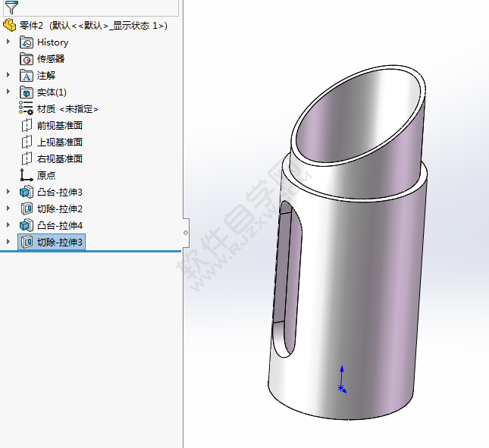
Task: Click the 实体(1) solid bodies folder icon
Action: pyautogui.click(x=27, y=92)
